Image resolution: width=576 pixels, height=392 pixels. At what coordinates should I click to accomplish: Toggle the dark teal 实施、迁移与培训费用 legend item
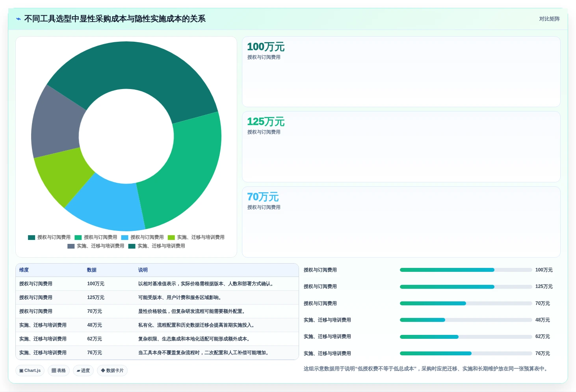pos(156,246)
